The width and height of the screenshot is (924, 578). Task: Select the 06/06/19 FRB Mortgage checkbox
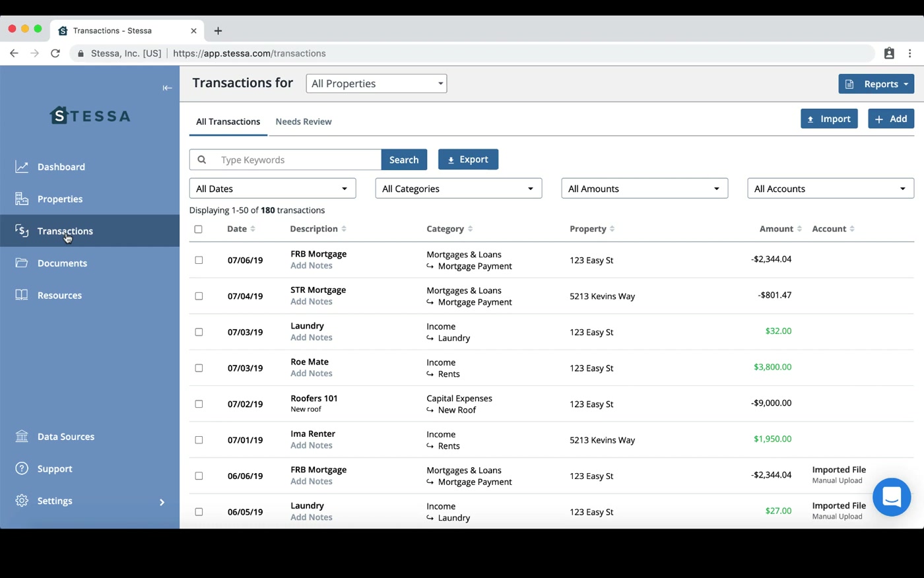(x=199, y=476)
